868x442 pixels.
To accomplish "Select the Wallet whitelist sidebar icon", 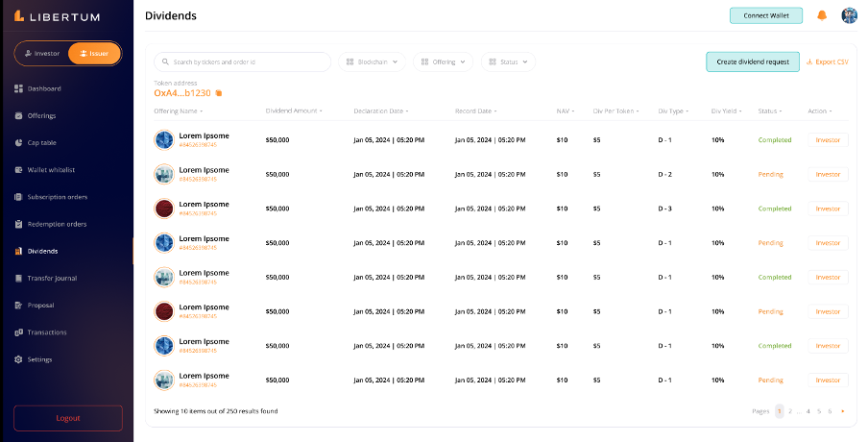I will 18,170.
